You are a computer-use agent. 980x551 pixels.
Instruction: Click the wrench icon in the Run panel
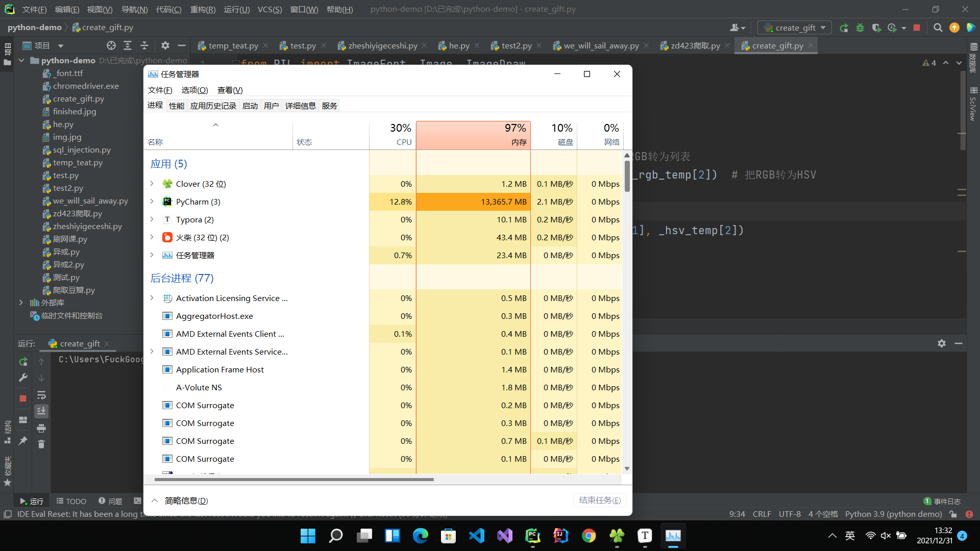23,378
